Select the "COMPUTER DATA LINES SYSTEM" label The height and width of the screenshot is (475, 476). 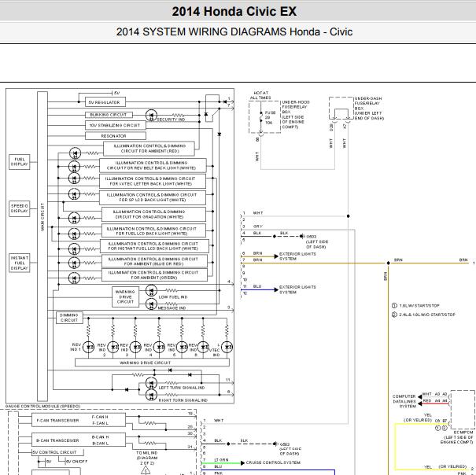[x=404, y=401]
